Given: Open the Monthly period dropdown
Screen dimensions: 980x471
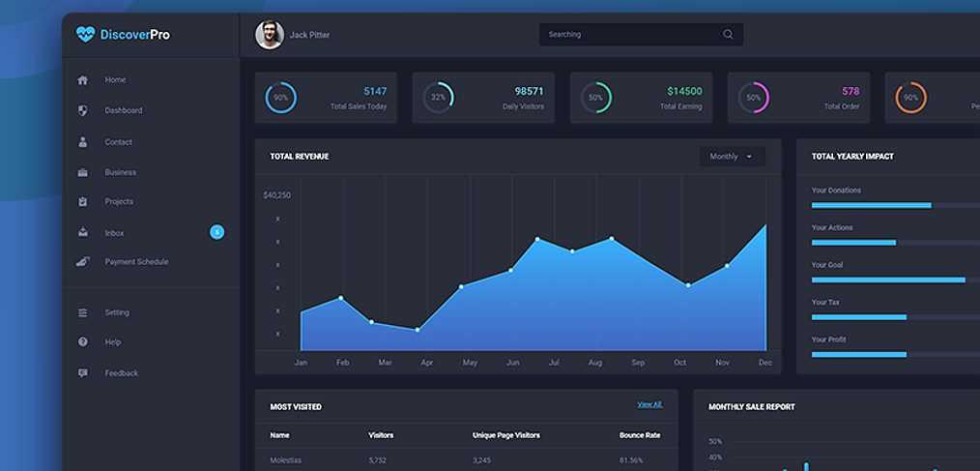Looking at the screenshot, I should (732, 157).
